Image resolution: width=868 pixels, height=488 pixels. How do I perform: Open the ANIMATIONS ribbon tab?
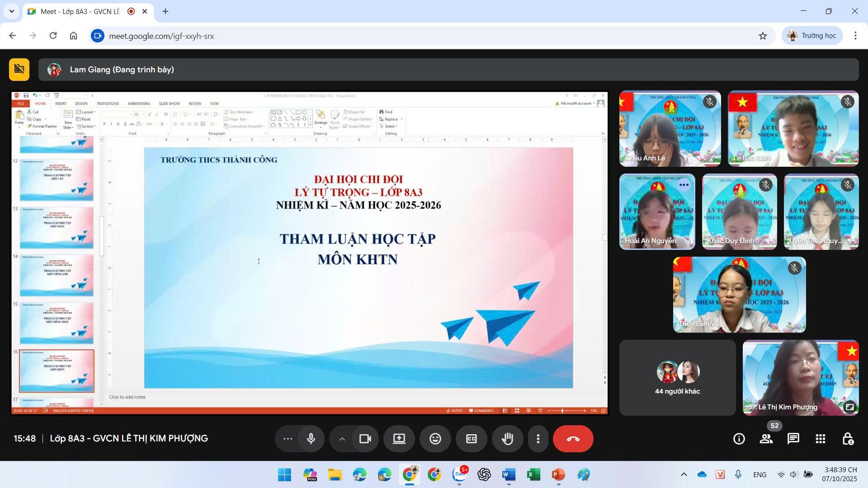pos(139,103)
